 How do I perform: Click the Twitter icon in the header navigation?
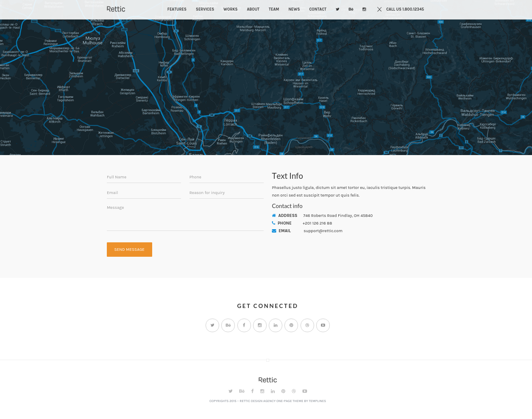(337, 9)
